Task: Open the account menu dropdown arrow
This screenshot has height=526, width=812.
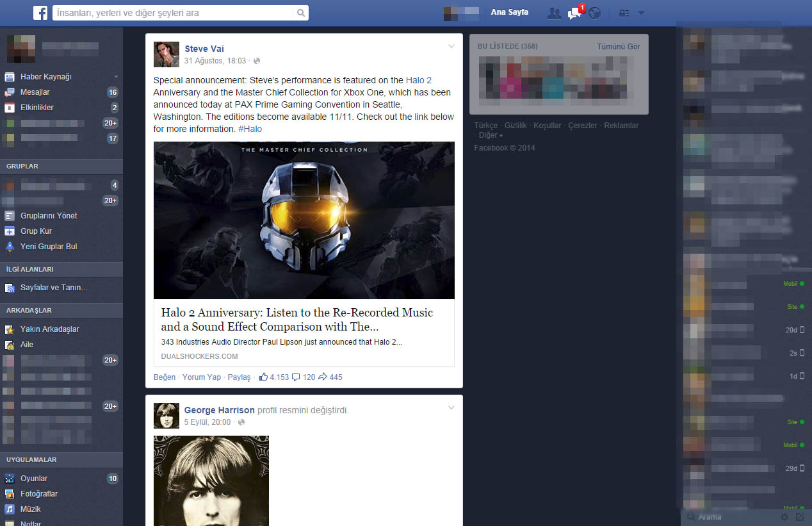Action: 641,13
